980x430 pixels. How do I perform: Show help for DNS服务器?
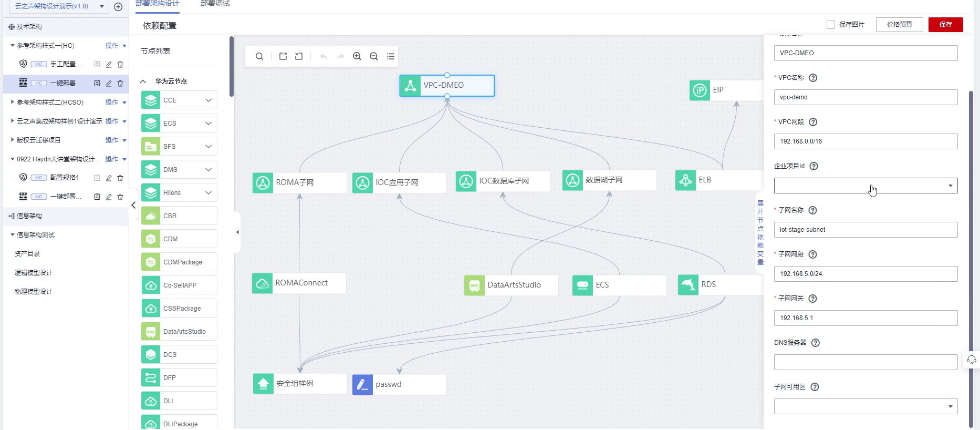click(816, 343)
